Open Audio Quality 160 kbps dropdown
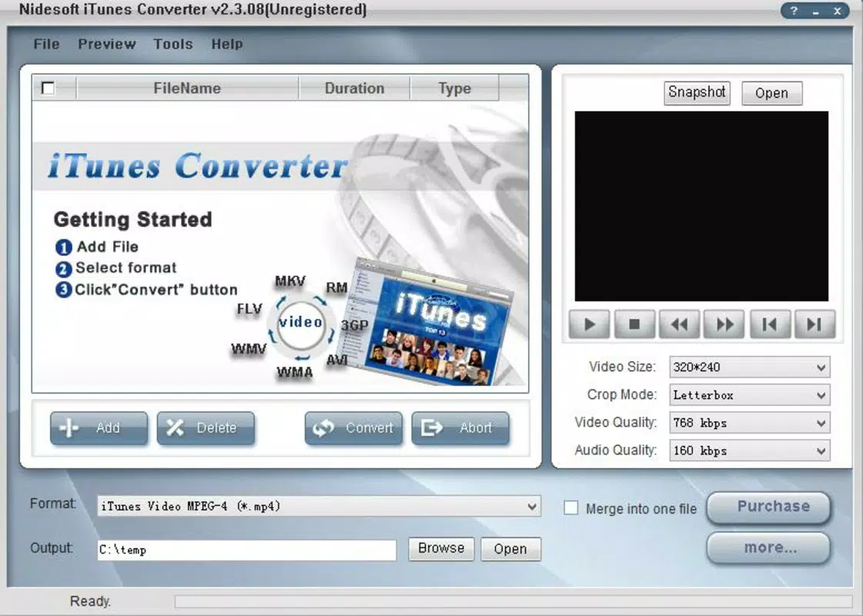 [x=750, y=450]
